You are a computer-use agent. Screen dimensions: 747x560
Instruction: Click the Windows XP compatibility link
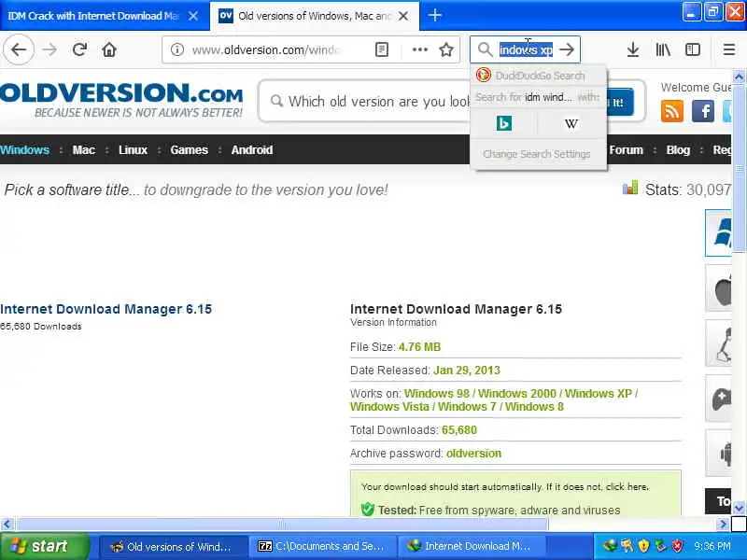tap(599, 394)
